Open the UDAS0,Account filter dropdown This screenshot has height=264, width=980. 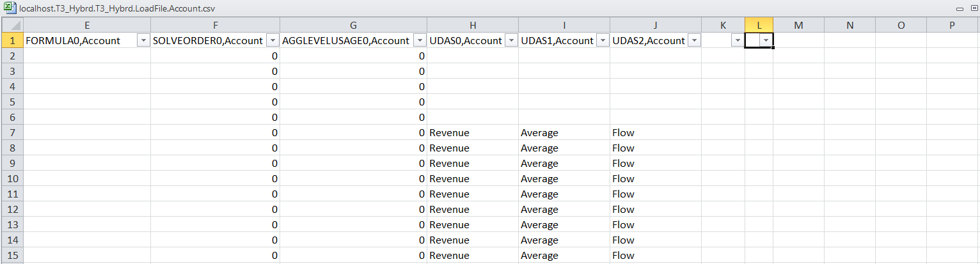(x=510, y=40)
